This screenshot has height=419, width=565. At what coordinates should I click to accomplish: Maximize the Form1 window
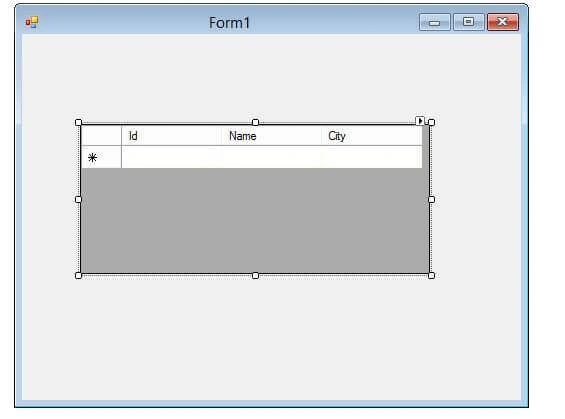(x=468, y=22)
